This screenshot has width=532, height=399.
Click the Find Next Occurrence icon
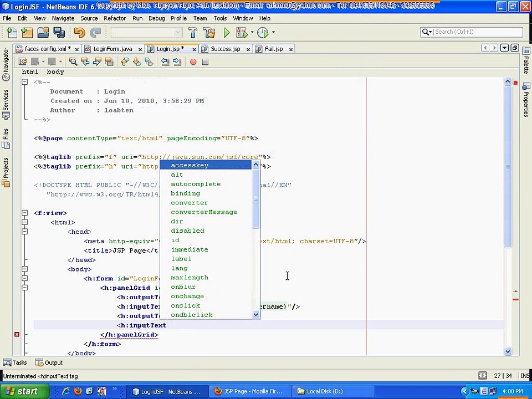tap(97, 62)
